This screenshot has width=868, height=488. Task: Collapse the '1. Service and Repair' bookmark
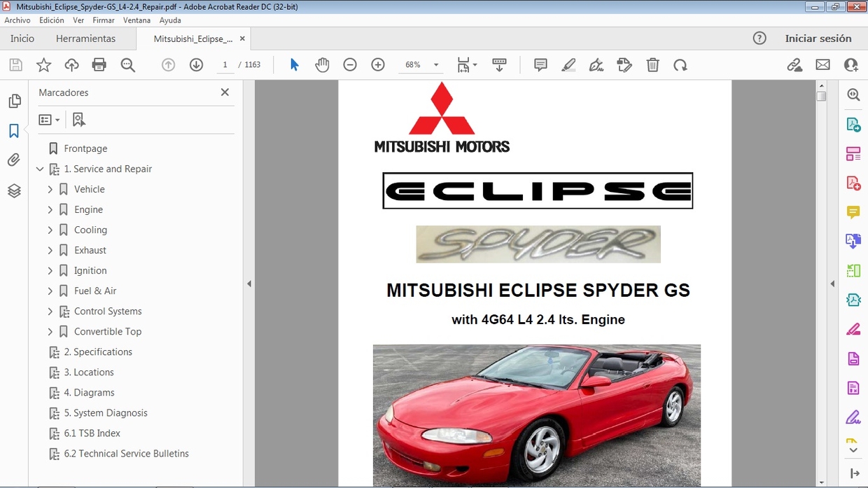(x=40, y=169)
